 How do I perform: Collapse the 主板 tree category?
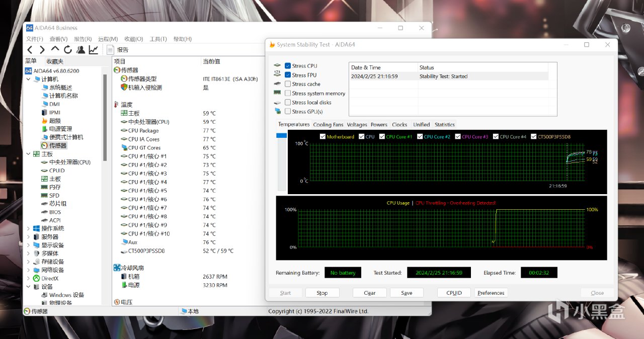click(x=28, y=154)
